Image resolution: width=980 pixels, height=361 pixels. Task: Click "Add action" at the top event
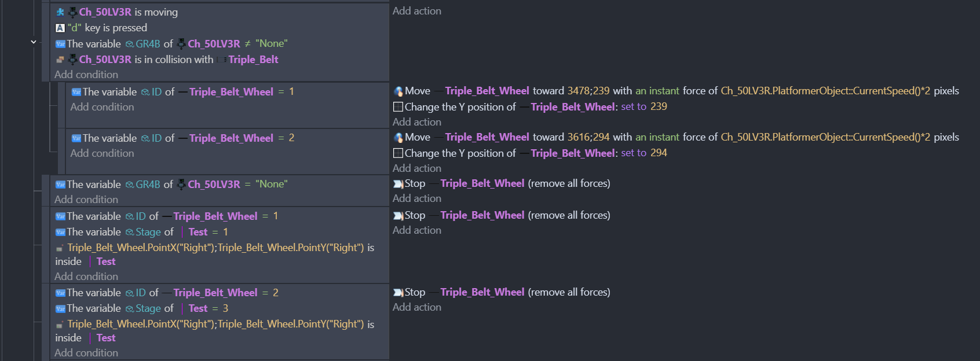coord(416,11)
